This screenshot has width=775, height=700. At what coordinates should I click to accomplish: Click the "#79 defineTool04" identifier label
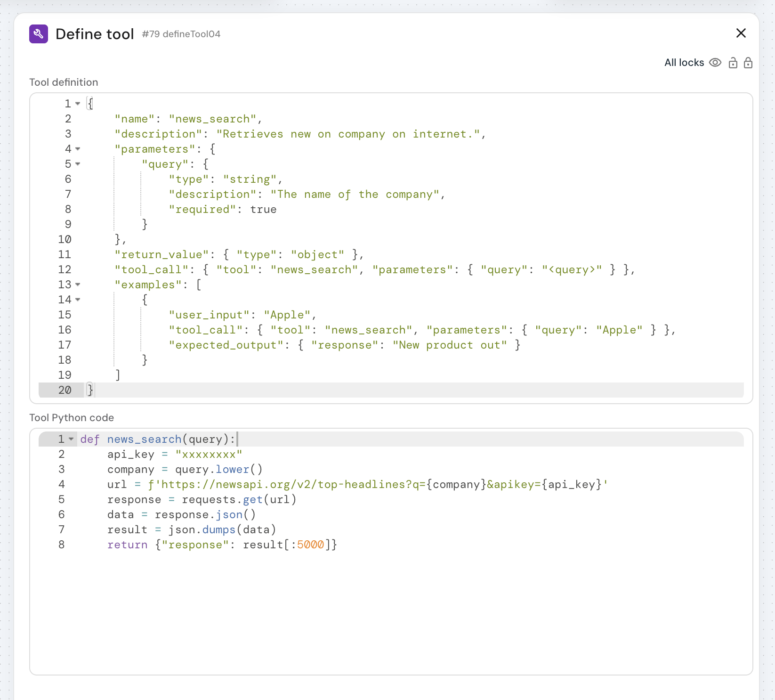pyautogui.click(x=181, y=34)
